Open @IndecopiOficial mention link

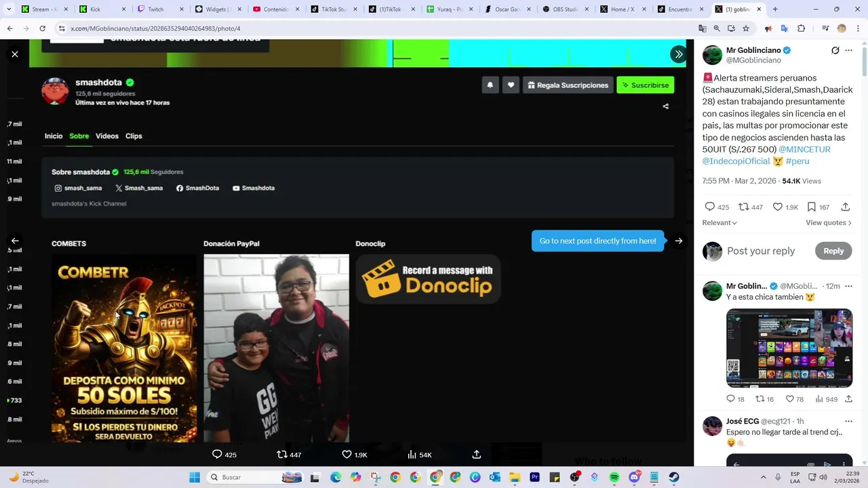736,161
